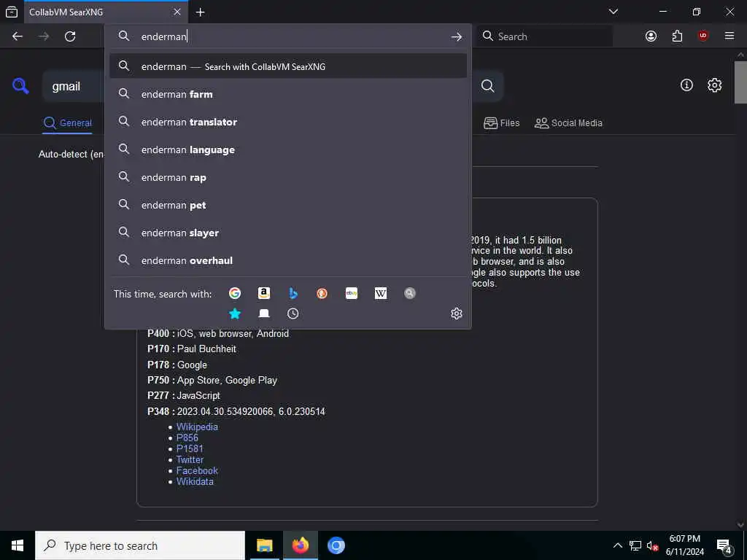Choose suggestion 'enderman farm'
This screenshot has width=747, height=560.
point(287,94)
